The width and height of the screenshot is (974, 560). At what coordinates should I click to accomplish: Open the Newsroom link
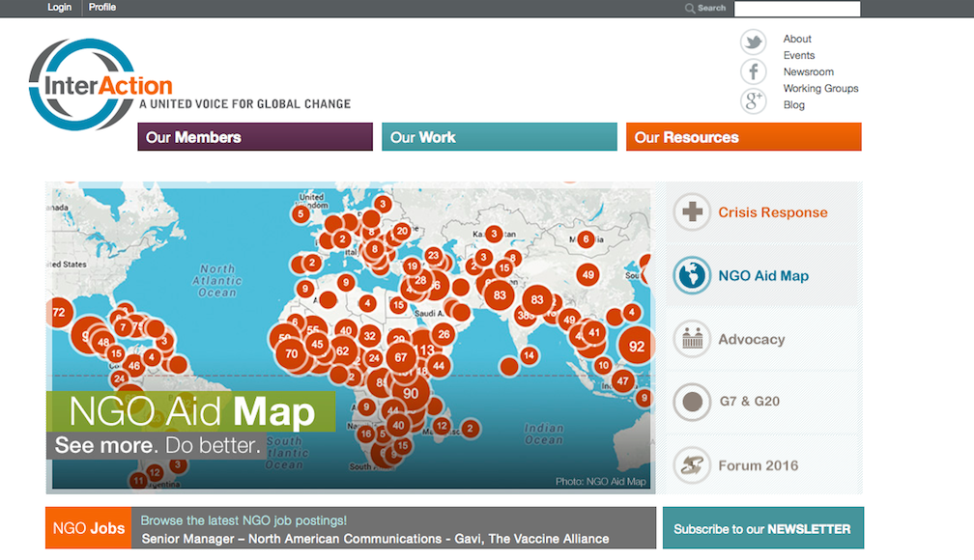click(x=808, y=72)
